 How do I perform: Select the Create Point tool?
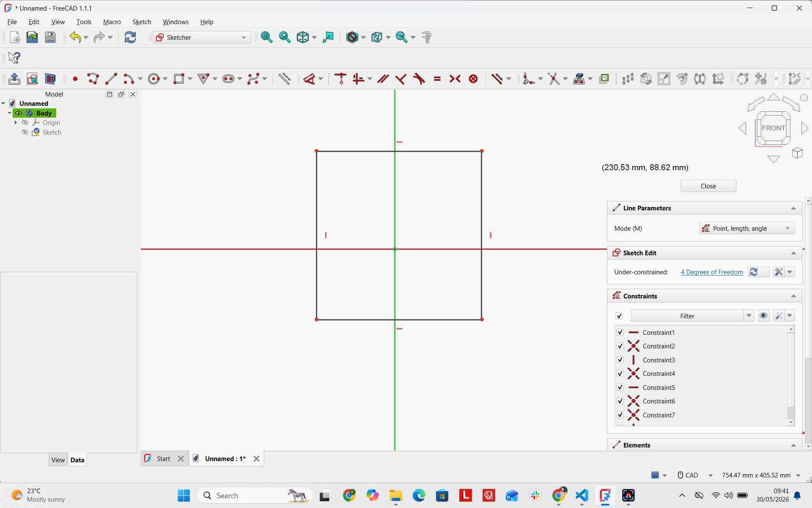pyautogui.click(x=75, y=79)
